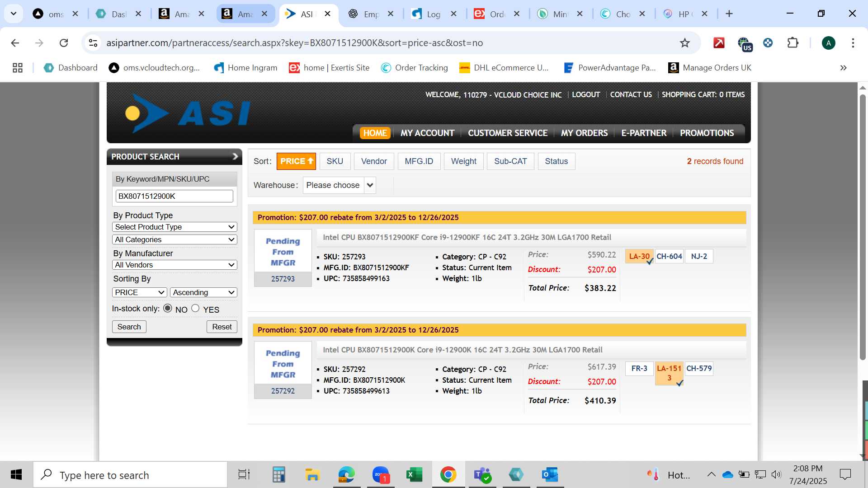Viewport: 868px width, 488px height.
Task: Open CUSTOMER SERVICE menu
Action: click(x=508, y=133)
